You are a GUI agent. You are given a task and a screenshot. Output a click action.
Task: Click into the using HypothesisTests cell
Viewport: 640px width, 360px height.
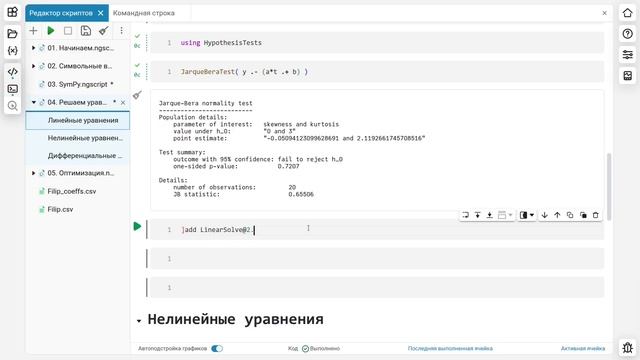pos(377,42)
